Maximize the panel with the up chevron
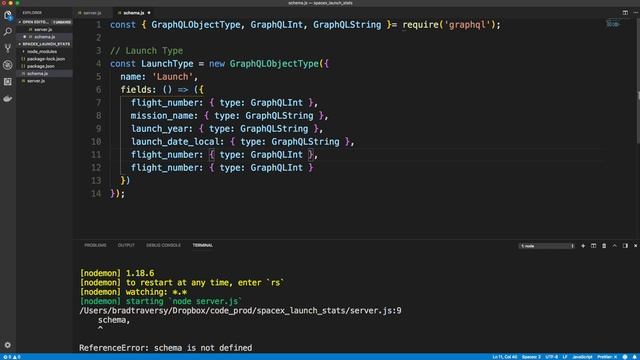640x360 pixels. (615, 246)
